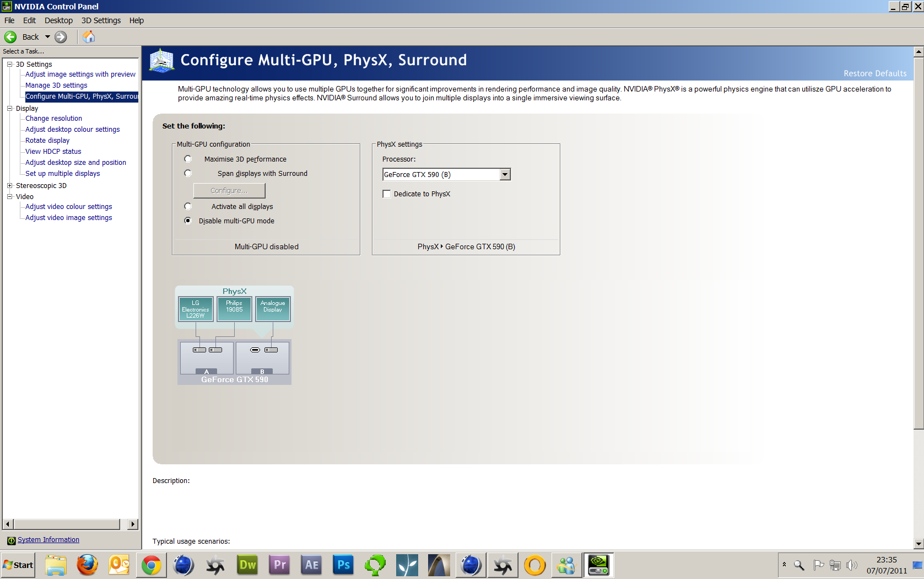Viewport: 924px width, 579px height.
Task: Open Windows Live Messenger from the taskbar
Action: (567, 565)
